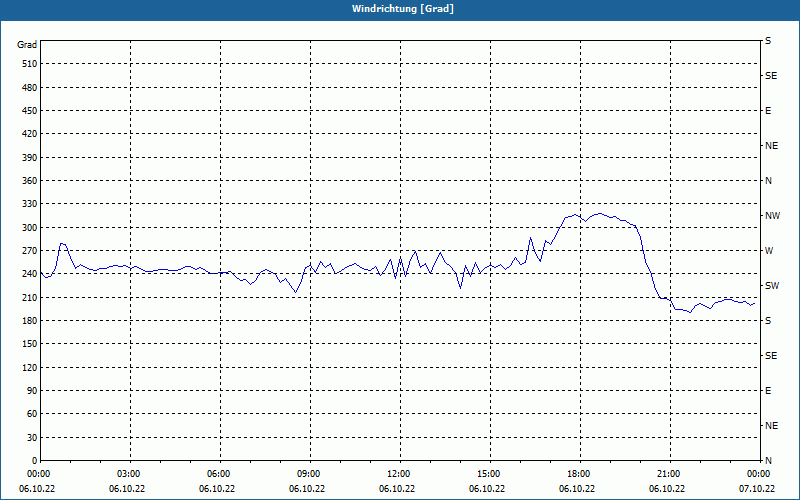Click the 0 degree axis label
Viewport: 800px width, 500px height.
[34, 461]
